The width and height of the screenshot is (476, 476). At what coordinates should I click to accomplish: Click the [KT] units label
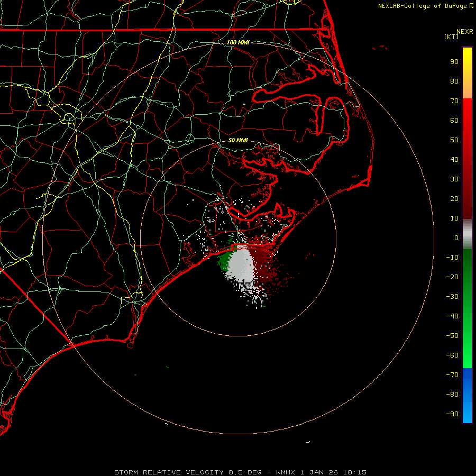(451, 36)
